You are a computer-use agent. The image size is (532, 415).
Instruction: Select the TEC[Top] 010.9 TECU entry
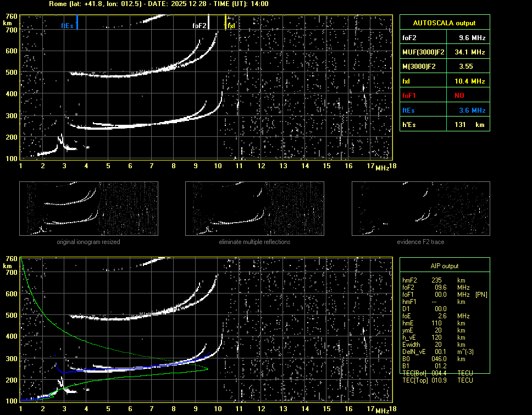point(438,380)
